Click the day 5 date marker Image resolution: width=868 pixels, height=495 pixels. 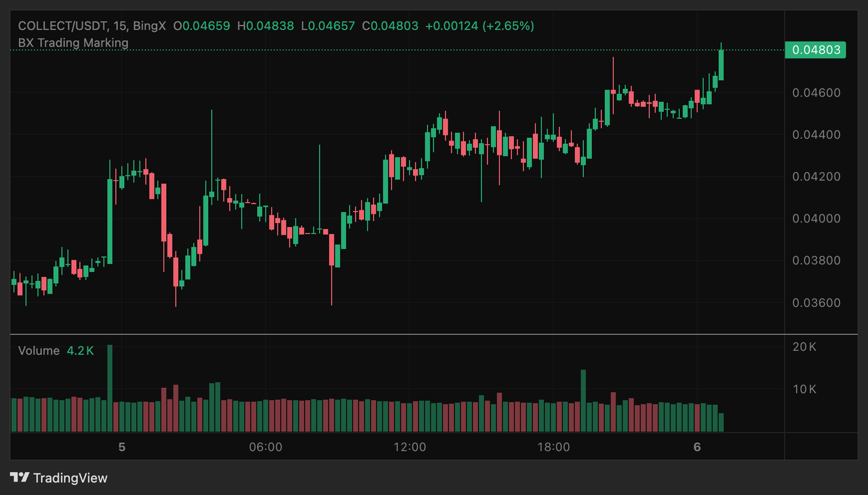[x=122, y=448]
